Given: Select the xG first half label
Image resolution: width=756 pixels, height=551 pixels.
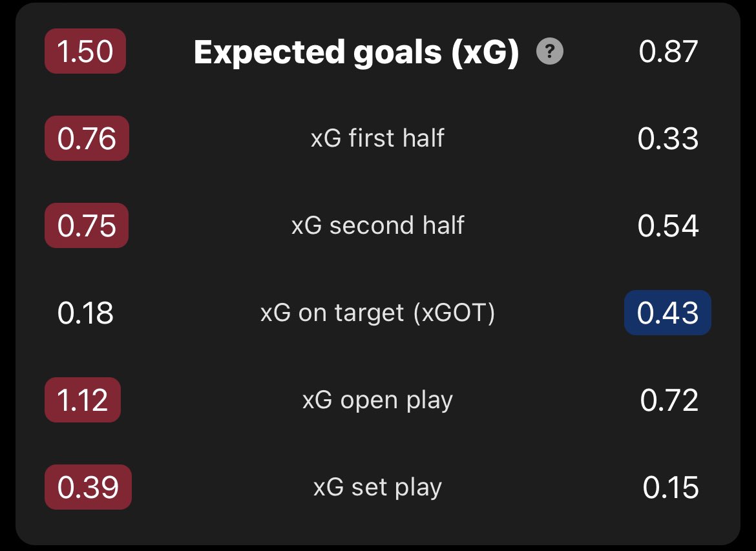Looking at the screenshot, I should tap(377, 138).
